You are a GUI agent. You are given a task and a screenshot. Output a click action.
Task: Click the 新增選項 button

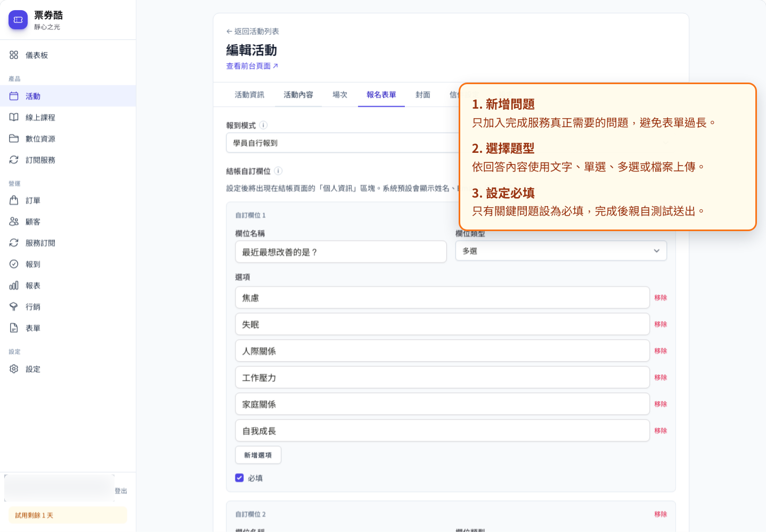coord(258,455)
